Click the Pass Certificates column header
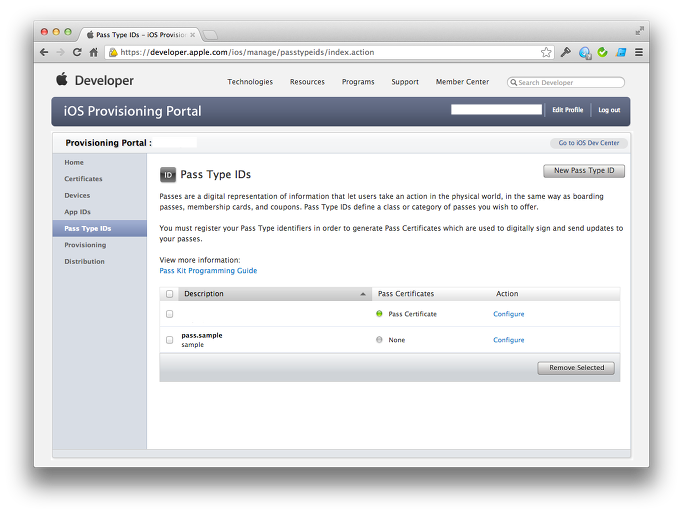This screenshot has width=683, height=514. click(x=406, y=294)
